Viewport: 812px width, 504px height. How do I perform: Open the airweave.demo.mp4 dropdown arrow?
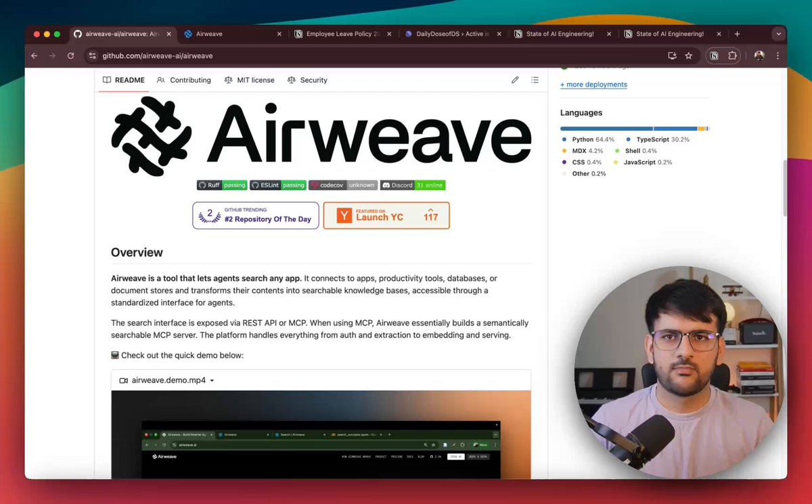pyautogui.click(x=212, y=381)
